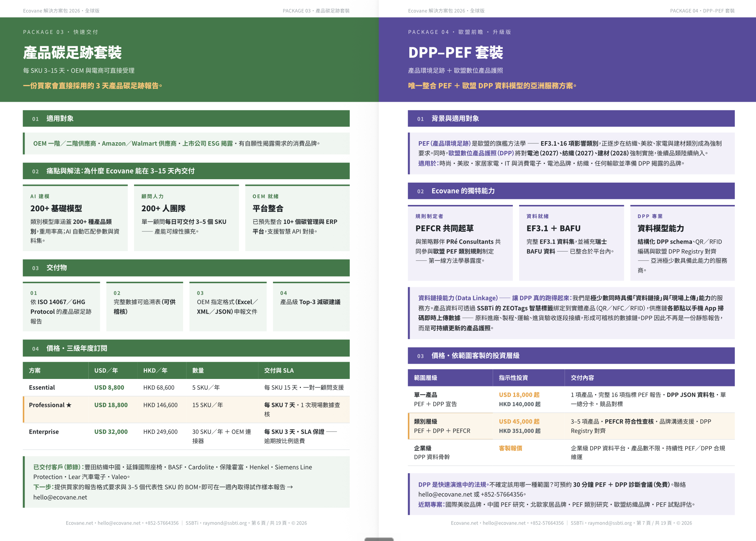Click the 資料模型能力 card heading
The width and height of the screenshot is (756, 541).
[661, 228]
